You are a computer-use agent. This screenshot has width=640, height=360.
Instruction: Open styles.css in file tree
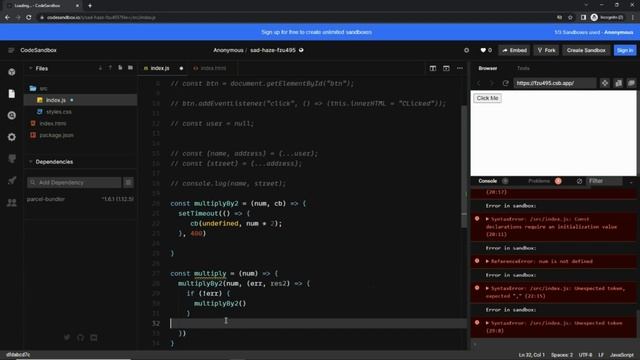coord(59,111)
